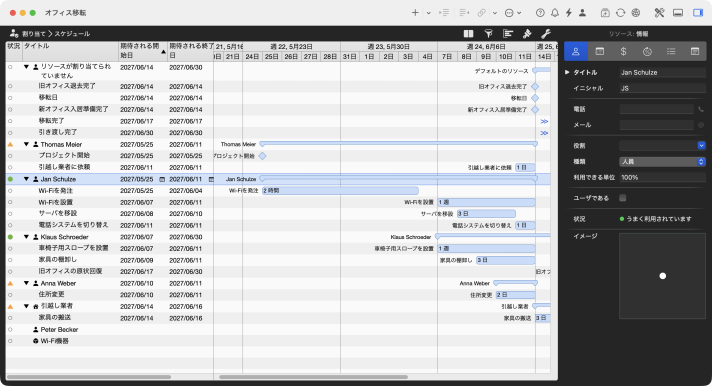Viewport: 712px width, 386px height.
Task: Click the 割り当て breadcrumb link
Action: pyautogui.click(x=34, y=34)
